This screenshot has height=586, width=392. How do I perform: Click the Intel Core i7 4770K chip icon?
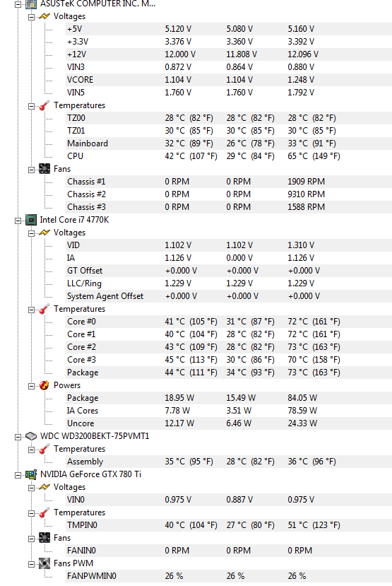point(31,220)
